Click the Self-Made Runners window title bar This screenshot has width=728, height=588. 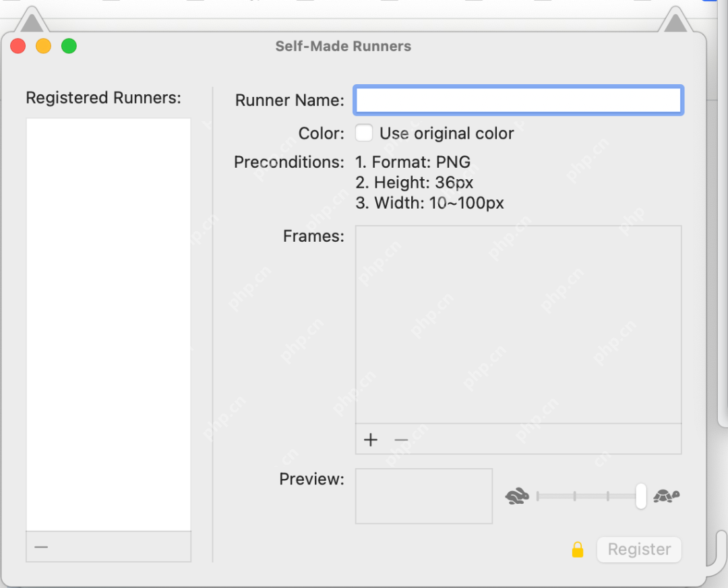343,46
